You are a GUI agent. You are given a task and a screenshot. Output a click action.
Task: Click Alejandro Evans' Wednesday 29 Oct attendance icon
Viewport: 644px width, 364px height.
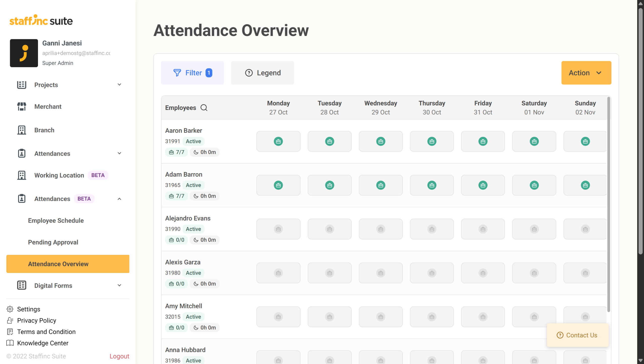tap(381, 229)
